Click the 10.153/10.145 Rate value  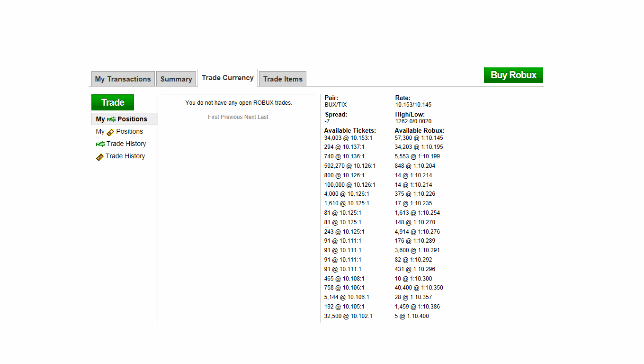coord(413,105)
